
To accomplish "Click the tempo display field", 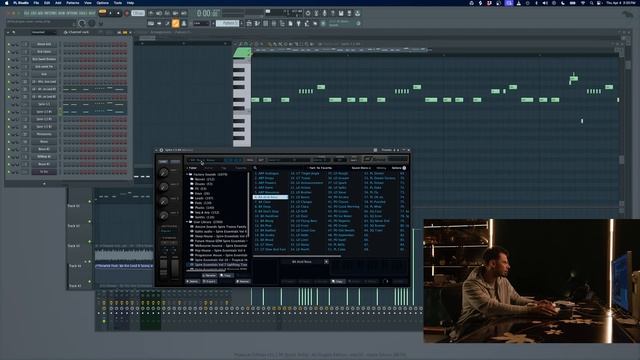I will 138,13.
